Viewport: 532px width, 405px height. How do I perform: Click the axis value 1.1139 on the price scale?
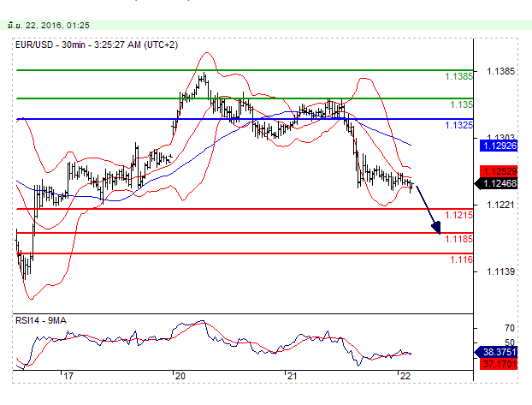501,271
